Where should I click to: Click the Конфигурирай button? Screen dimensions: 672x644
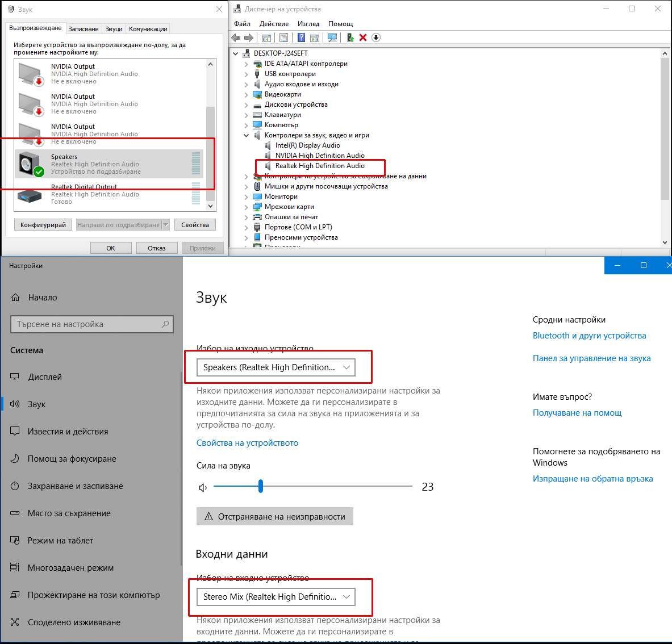pos(43,225)
